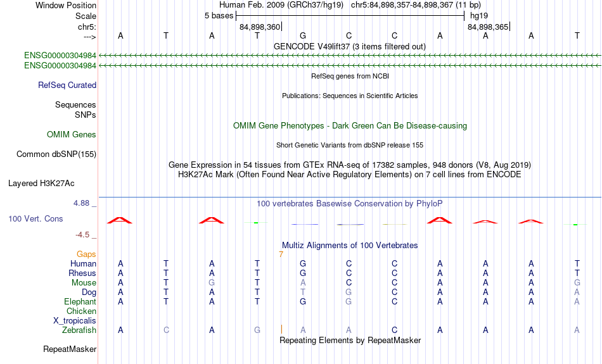Click the hg19 label beside the scale bar
The height and width of the screenshot is (364, 602).
tap(479, 16)
